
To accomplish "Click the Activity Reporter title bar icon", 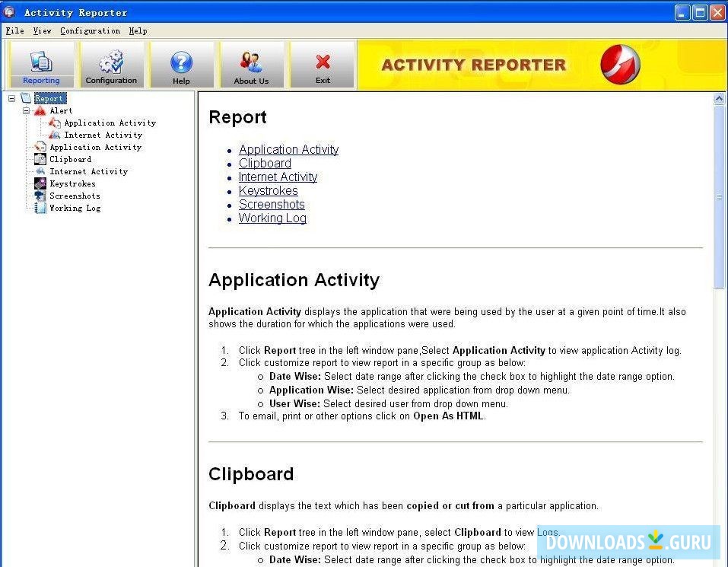I will (9, 12).
